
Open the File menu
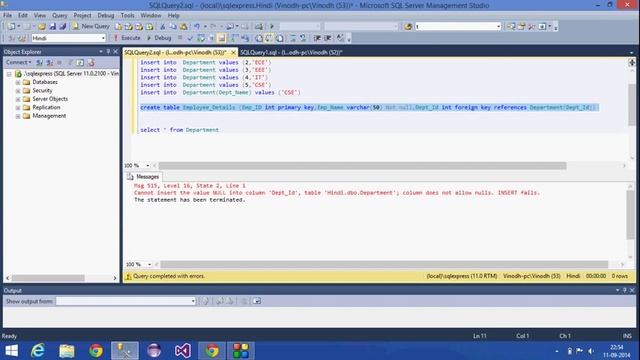click(x=7, y=15)
